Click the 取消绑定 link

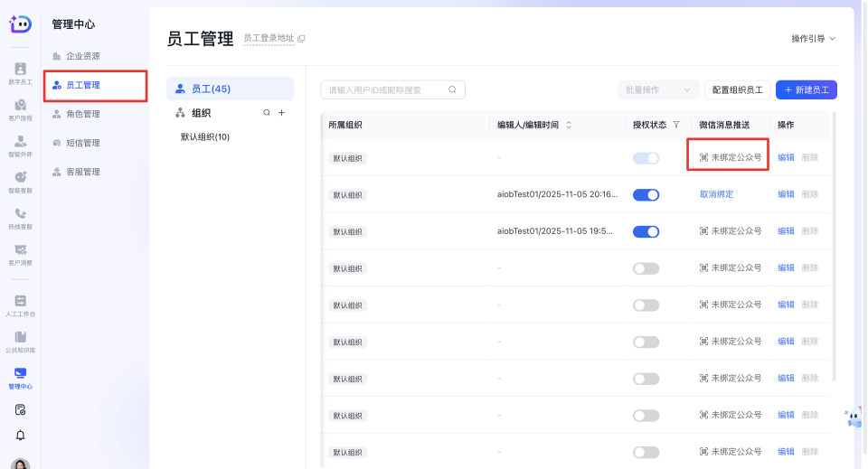point(716,194)
